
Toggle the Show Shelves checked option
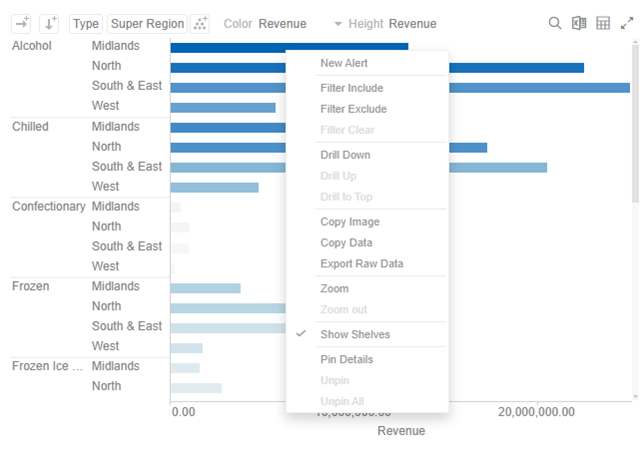click(355, 334)
